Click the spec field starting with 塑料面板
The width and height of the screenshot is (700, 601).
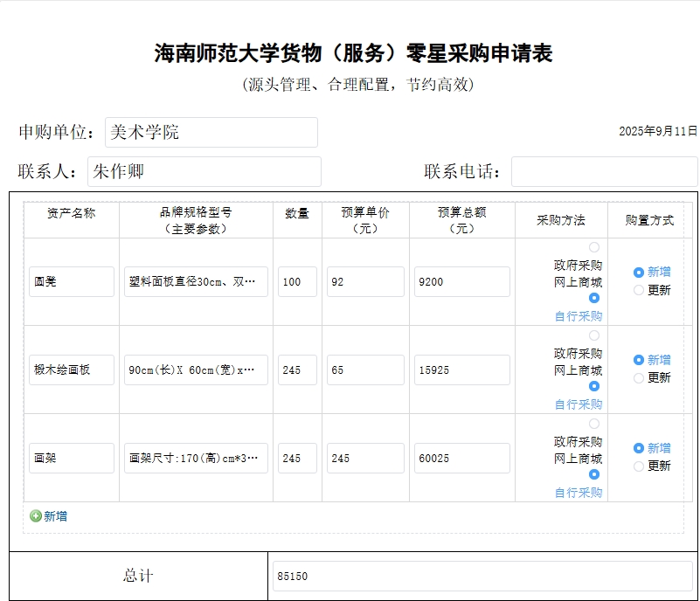click(196, 282)
